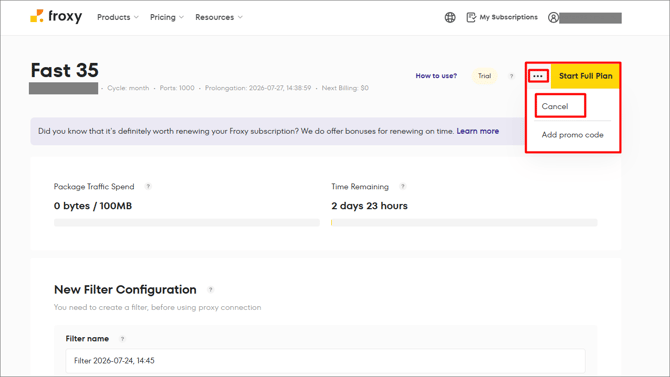Image resolution: width=670 pixels, height=377 pixels.
Task: Select the '2 days 23 hours' value
Action: (369, 206)
